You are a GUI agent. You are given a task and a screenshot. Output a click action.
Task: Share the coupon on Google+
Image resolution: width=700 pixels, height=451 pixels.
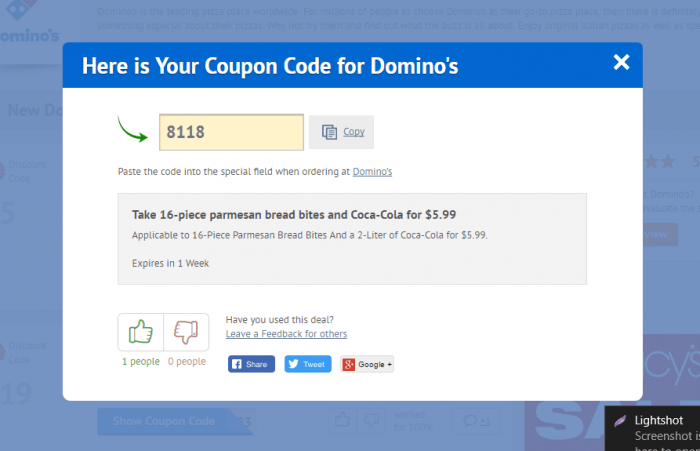click(367, 364)
